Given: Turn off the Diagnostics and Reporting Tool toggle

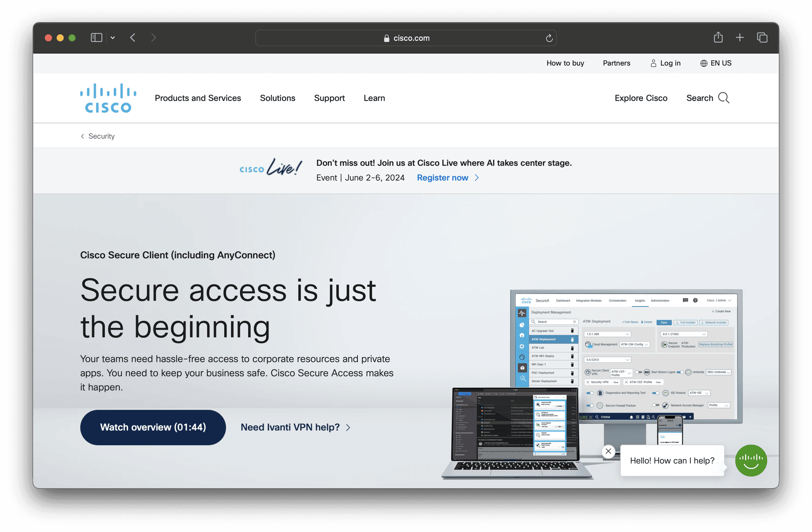Looking at the screenshot, I should point(590,393).
